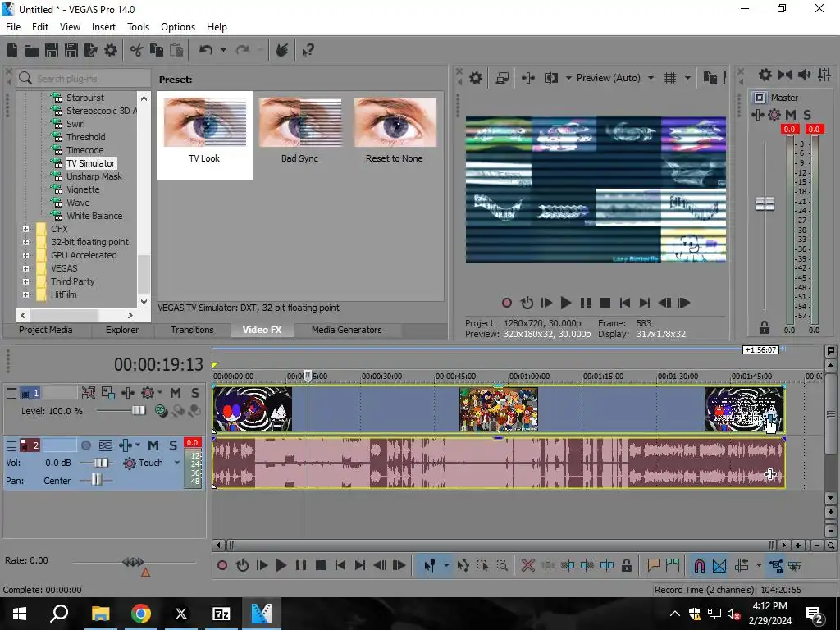Open Track FX on video track 1

(x=128, y=393)
